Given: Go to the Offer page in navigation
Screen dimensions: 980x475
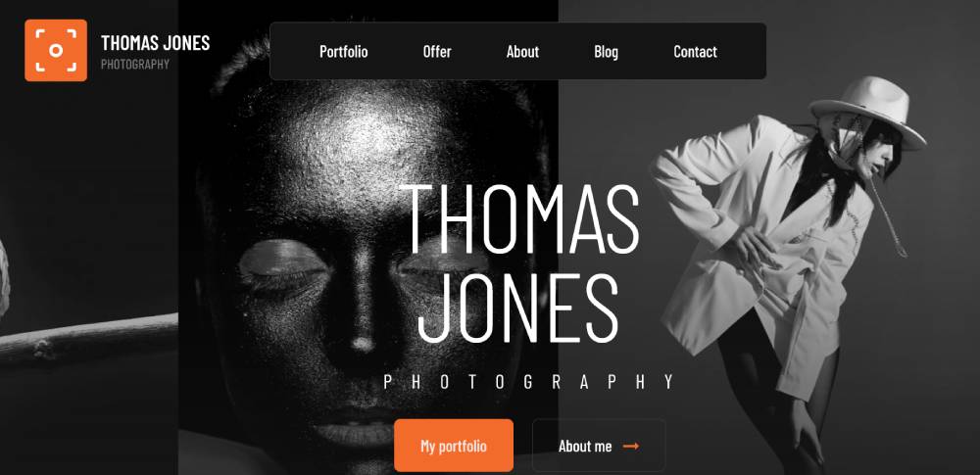Looking at the screenshot, I should tap(437, 52).
